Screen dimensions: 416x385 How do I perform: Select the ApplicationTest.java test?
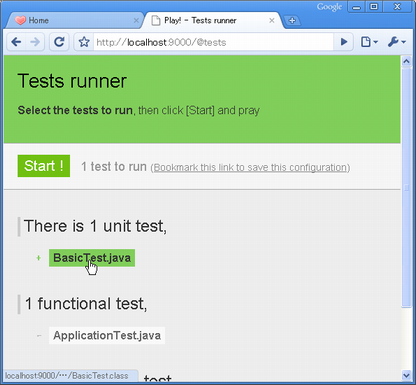point(107,335)
